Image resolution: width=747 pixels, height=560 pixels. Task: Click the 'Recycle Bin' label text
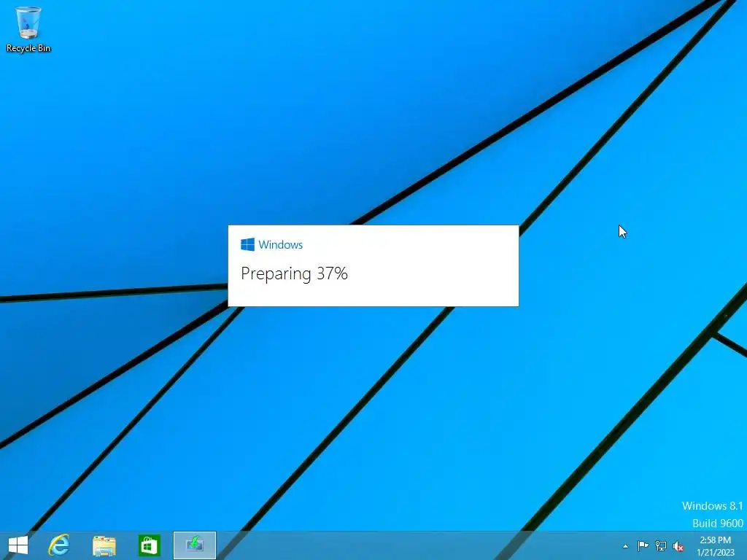click(x=28, y=48)
